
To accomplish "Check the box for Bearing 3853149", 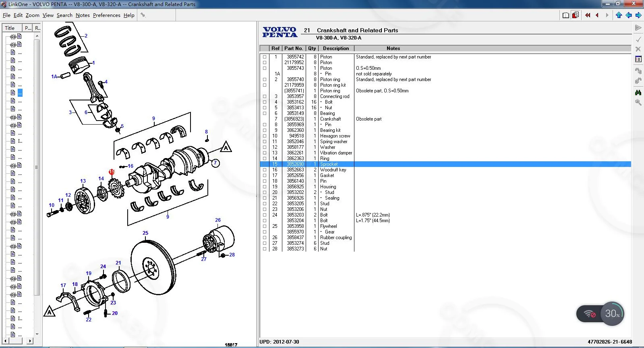I will 265,113.
